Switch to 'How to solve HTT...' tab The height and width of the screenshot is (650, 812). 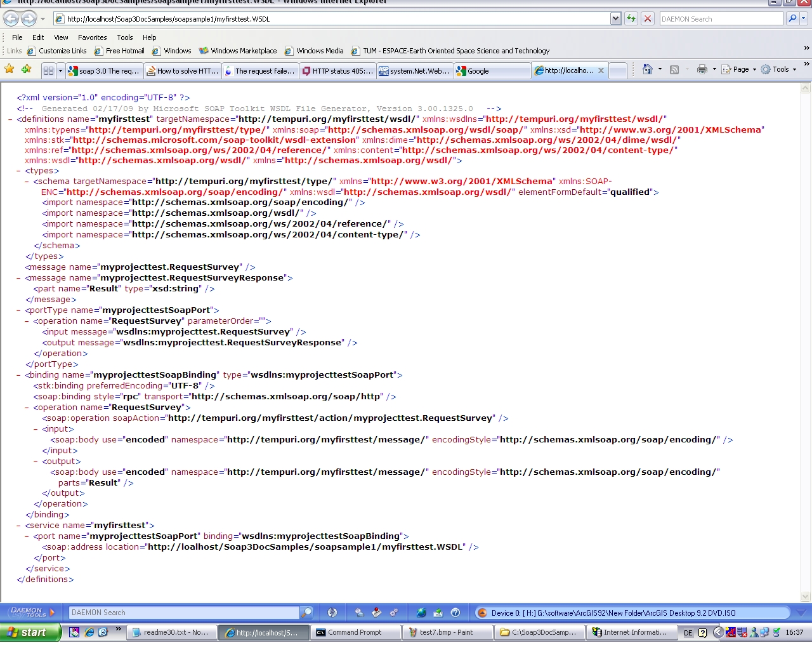183,71
